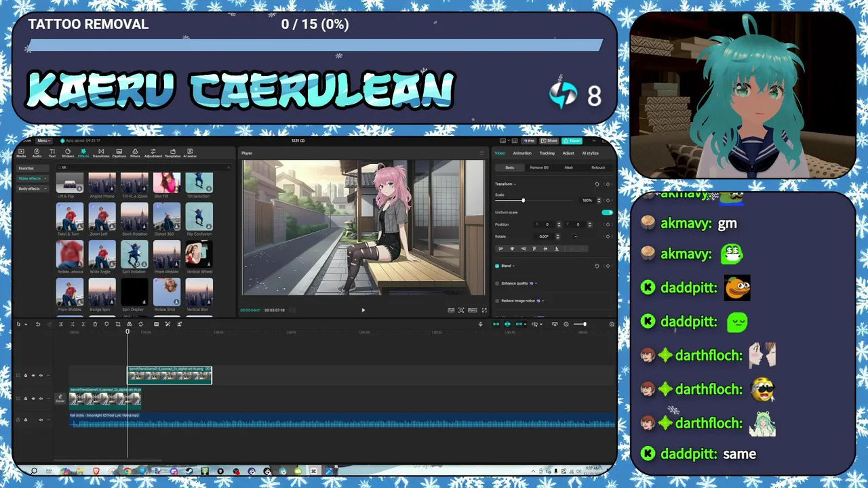Open the Reduce image noise options arrow
This screenshot has width=868, height=488.
point(543,301)
